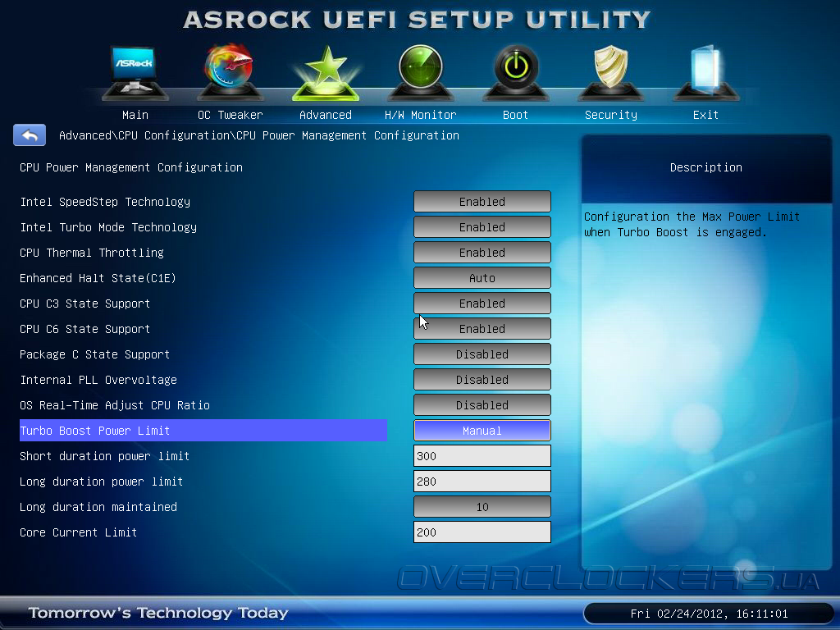Open the Security shield icon

click(610, 72)
